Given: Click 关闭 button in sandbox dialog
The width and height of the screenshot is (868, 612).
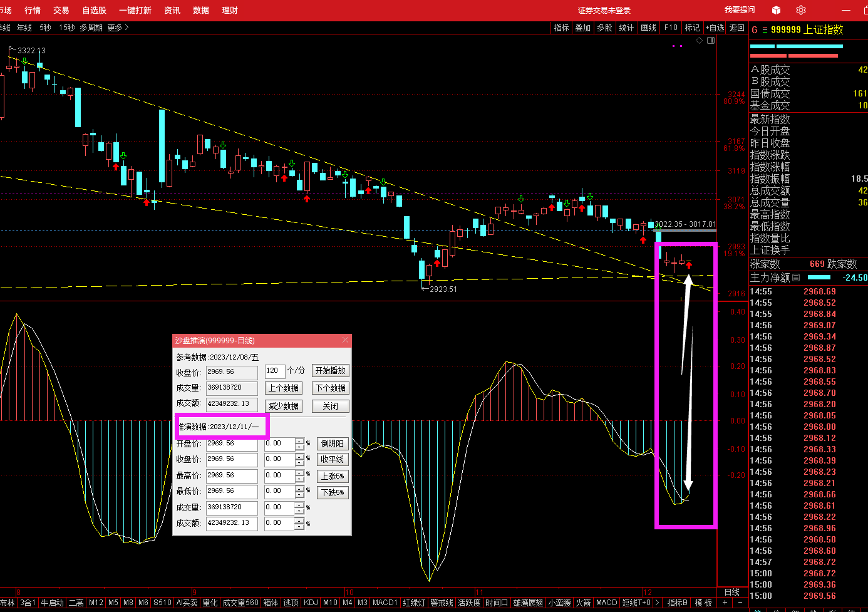Looking at the screenshot, I should [x=331, y=406].
